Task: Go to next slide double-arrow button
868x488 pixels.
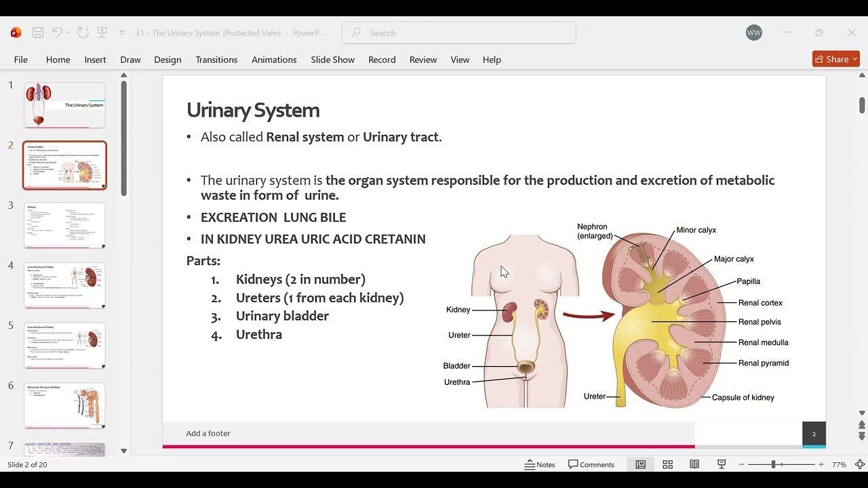Action: pyautogui.click(x=862, y=437)
